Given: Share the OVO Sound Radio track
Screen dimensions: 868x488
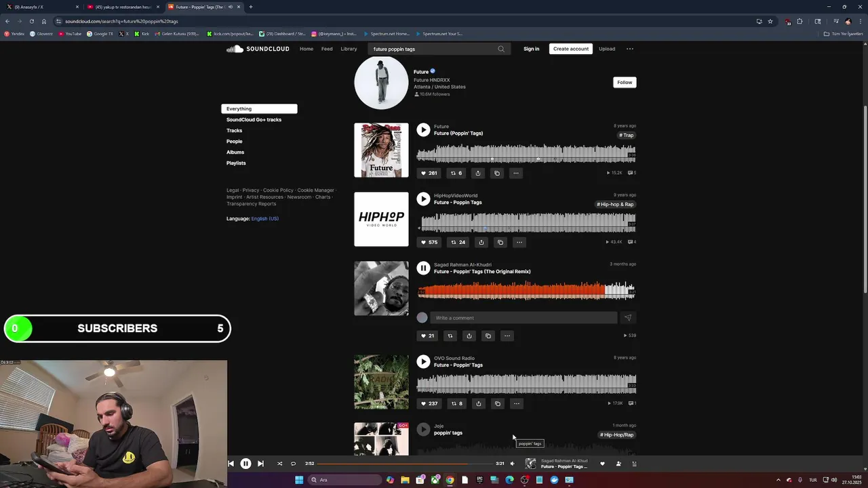Looking at the screenshot, I should point(479,403).
